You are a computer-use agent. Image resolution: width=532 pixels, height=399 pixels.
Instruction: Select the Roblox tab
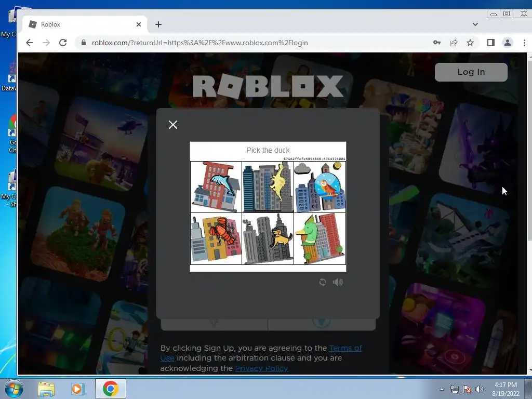coord(85,24)
